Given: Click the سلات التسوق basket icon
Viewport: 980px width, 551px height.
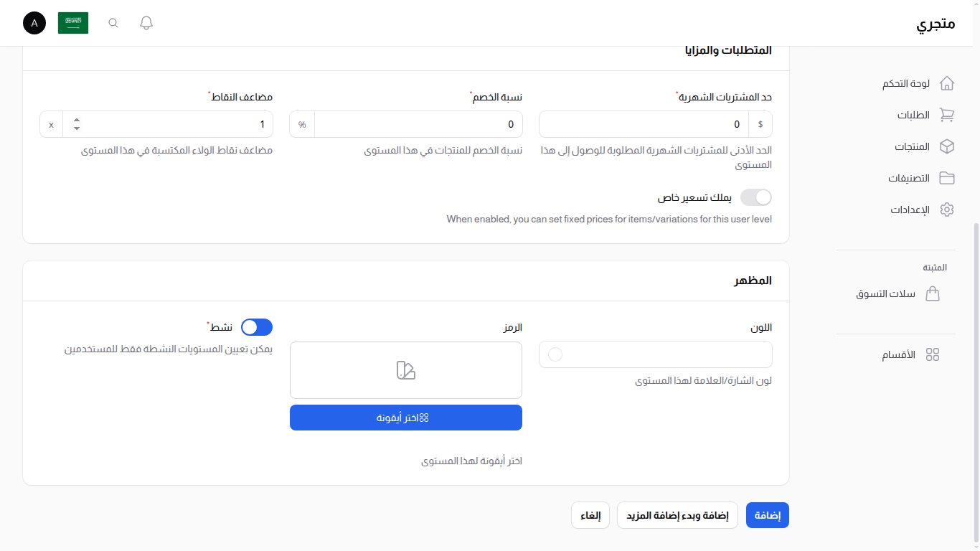Looking at the screenshot, I should (x=933, y=293).
